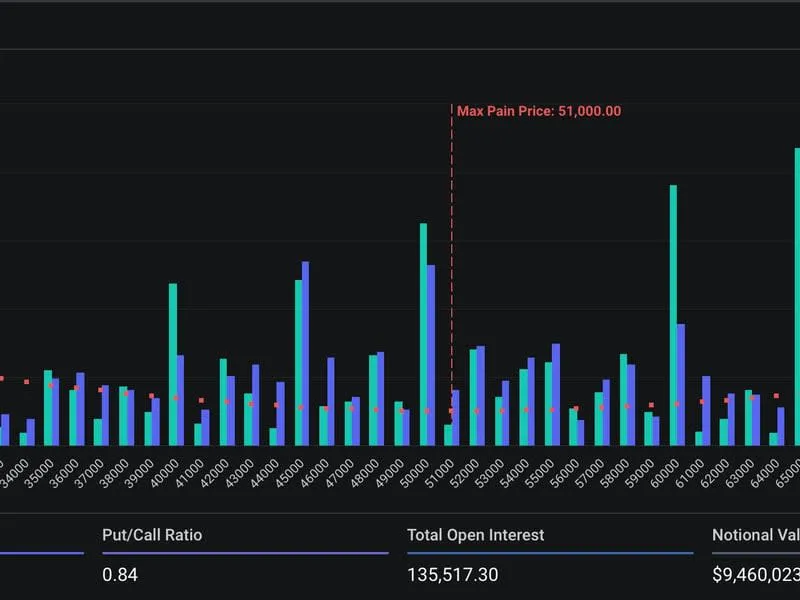Click the teal bar at strike 65000

point(792,300)
